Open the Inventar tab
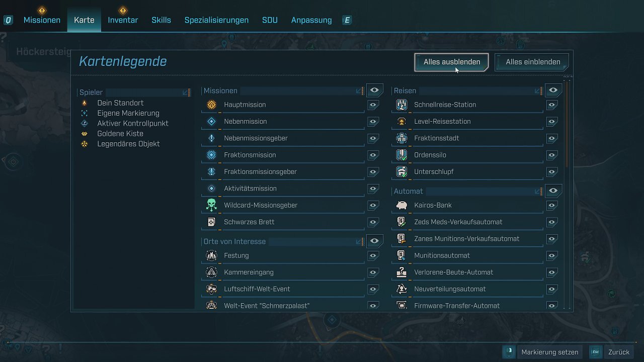The image size is (644, 362). click(x=123, y=20)
